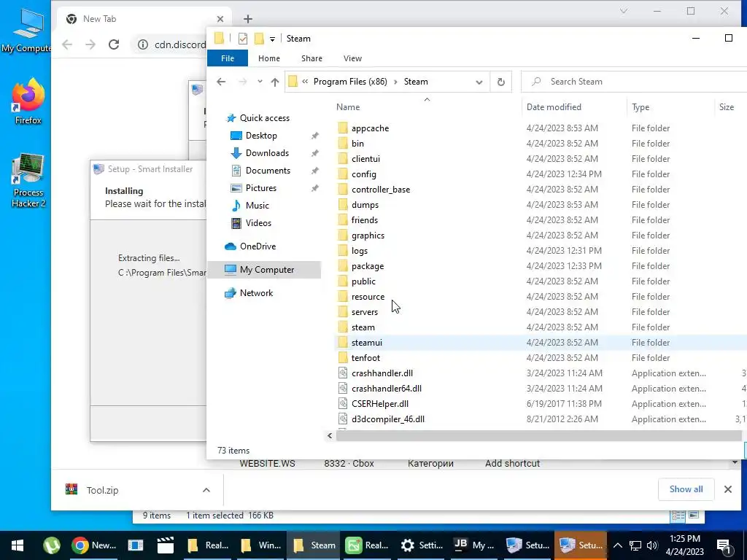Open recent locations dropdown arrow
Image resolution: width=747 pixels, height=560 pixels.
(260, 82)
